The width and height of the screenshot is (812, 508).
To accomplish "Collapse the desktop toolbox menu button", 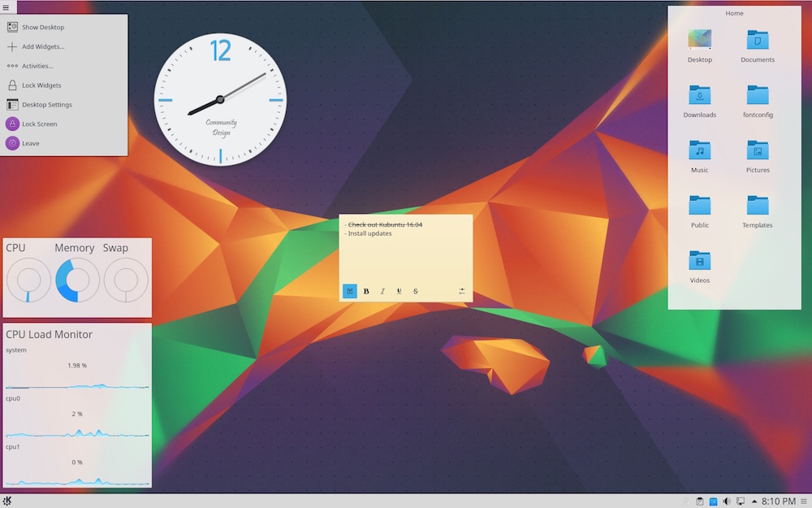I will (6, 7).
